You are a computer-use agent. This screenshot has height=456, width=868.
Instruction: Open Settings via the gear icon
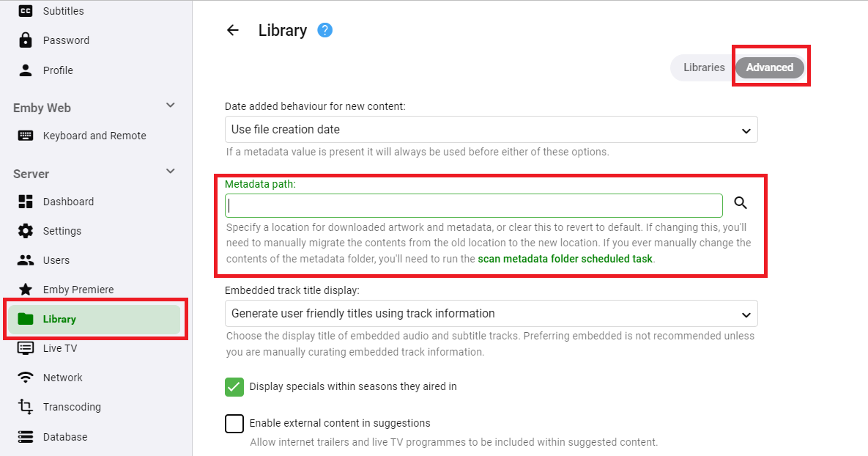click(x=26, y=231)
